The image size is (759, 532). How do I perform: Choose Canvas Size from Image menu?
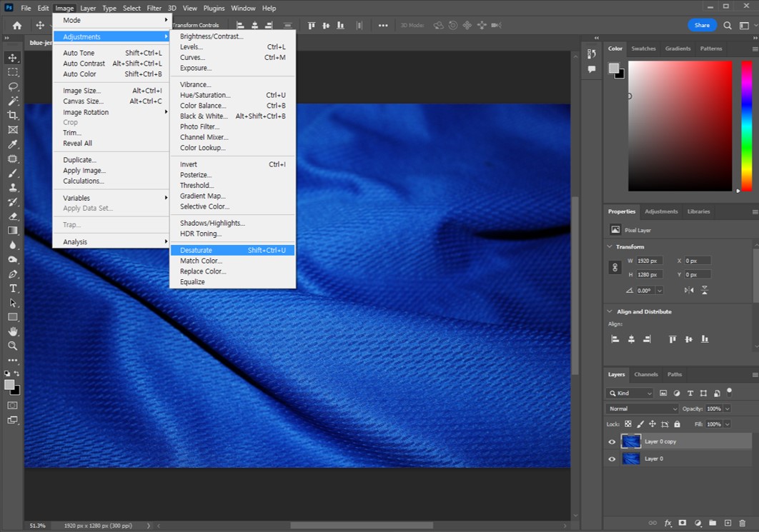click(111, 101)
